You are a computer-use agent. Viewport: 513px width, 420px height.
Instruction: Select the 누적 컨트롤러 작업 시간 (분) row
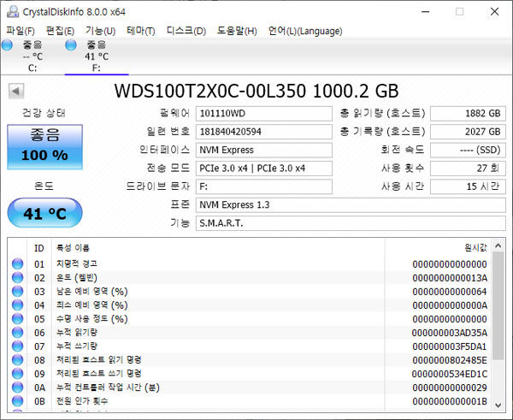coord(250,387)
